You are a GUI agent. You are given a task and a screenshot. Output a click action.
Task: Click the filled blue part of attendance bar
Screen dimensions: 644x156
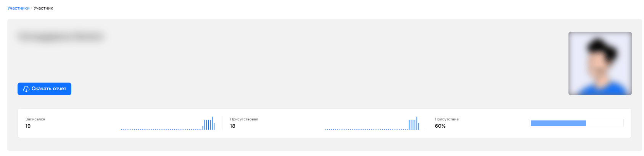pyautogui.click(x=558, y=123)
